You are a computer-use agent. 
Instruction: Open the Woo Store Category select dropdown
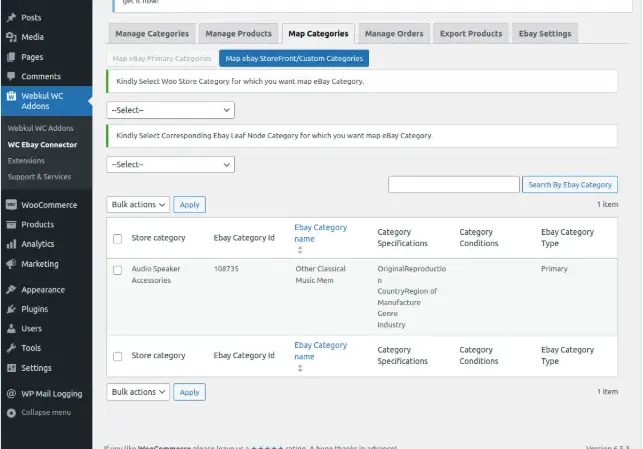point(170,109)
